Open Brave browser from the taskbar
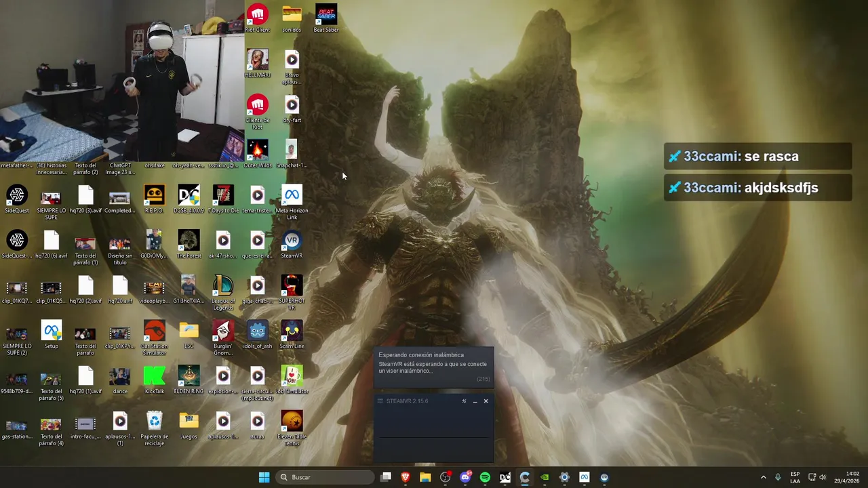 click(x=406, y=477)
